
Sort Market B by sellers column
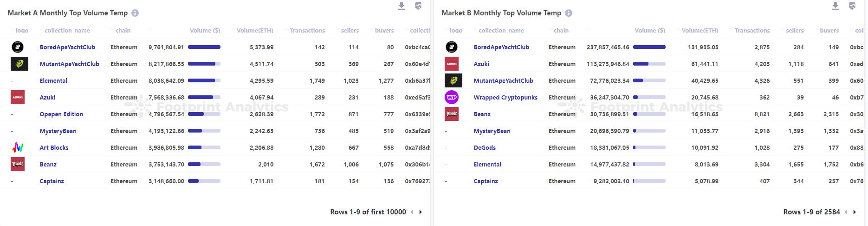tap(794, 31)
